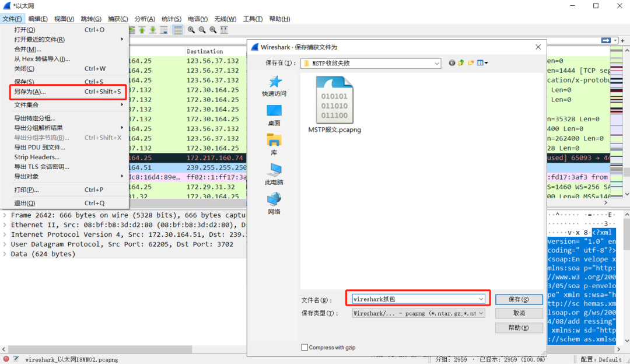Image resolution: width=630 pixels, height=364 pixels.
Task: Click the capture file properties status bar icon
Action: pos(16,359)
